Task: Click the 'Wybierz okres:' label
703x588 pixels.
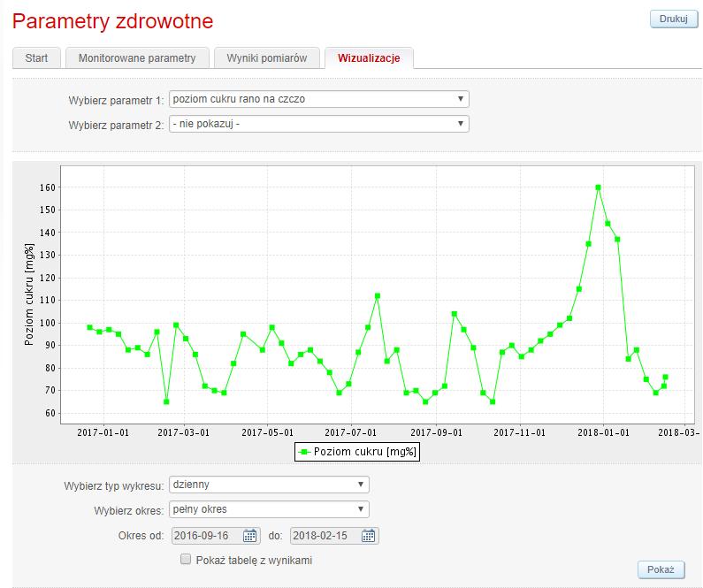Action: [129, 510]
